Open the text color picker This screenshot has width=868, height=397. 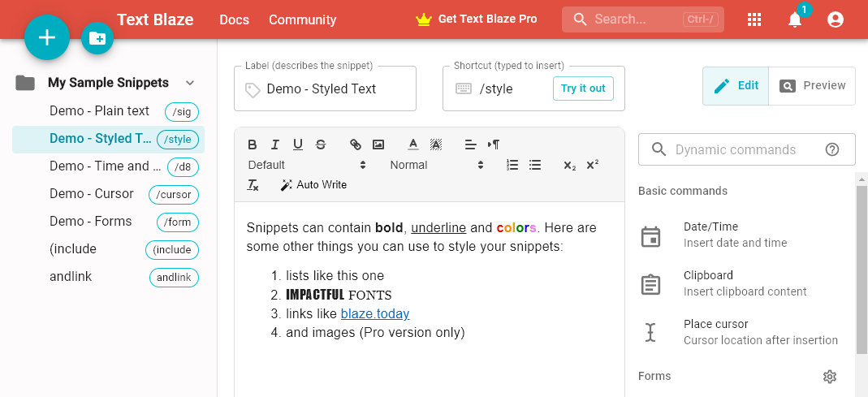coord(413,145)
